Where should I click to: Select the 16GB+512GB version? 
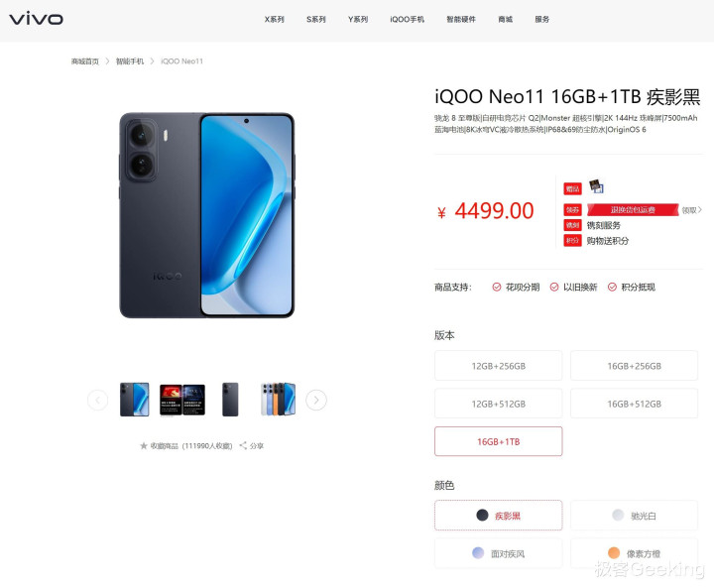(x=634, y=404)
